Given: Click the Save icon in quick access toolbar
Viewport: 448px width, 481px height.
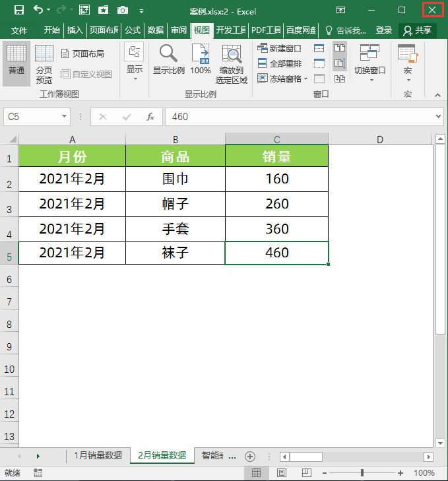Looking at the screenshot, I should click(x=19, y=11).
